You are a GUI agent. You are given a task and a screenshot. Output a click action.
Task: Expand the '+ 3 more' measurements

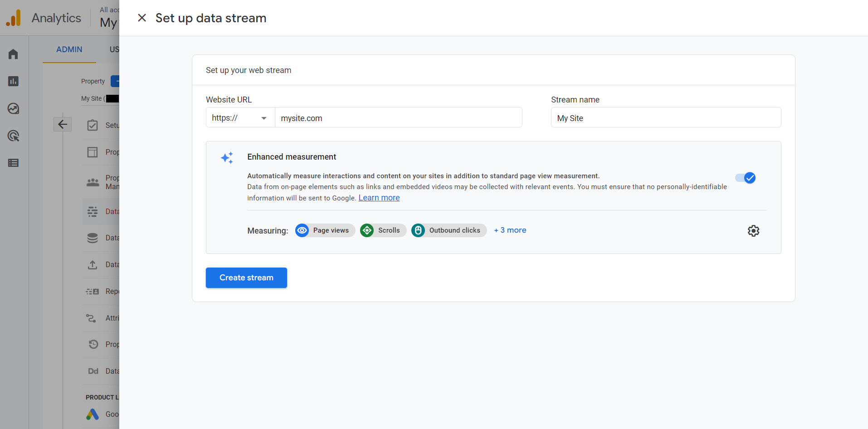[x=510, y=230]
